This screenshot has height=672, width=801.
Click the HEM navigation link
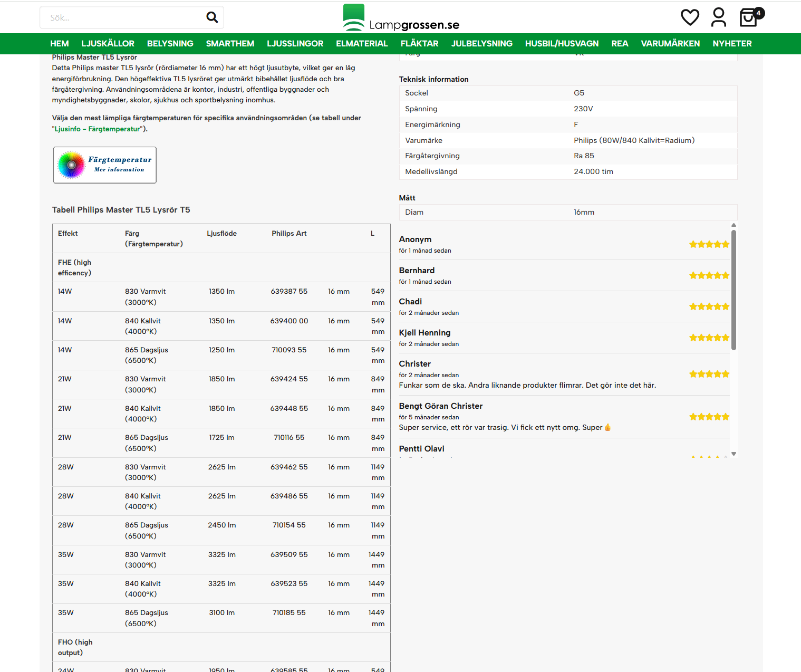[x=60, y=44]
